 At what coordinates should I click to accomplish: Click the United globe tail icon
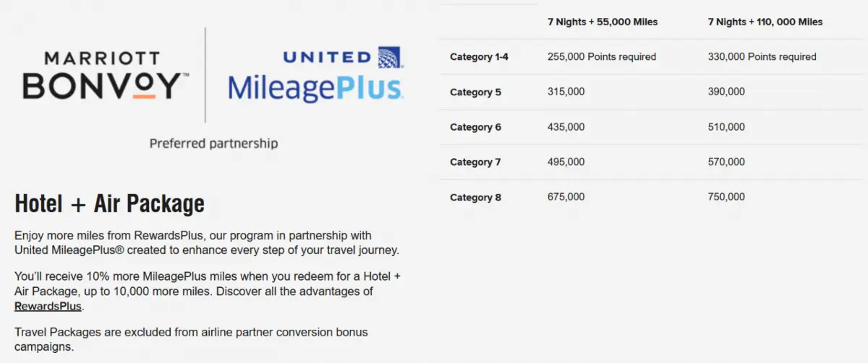pyautogui.click(x=391, y=57)
